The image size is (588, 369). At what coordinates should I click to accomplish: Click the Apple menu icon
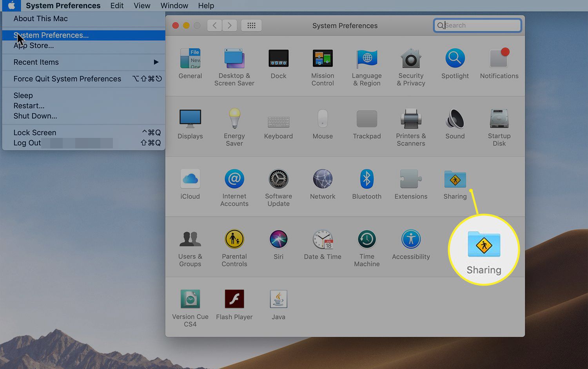tap(11, 5)
